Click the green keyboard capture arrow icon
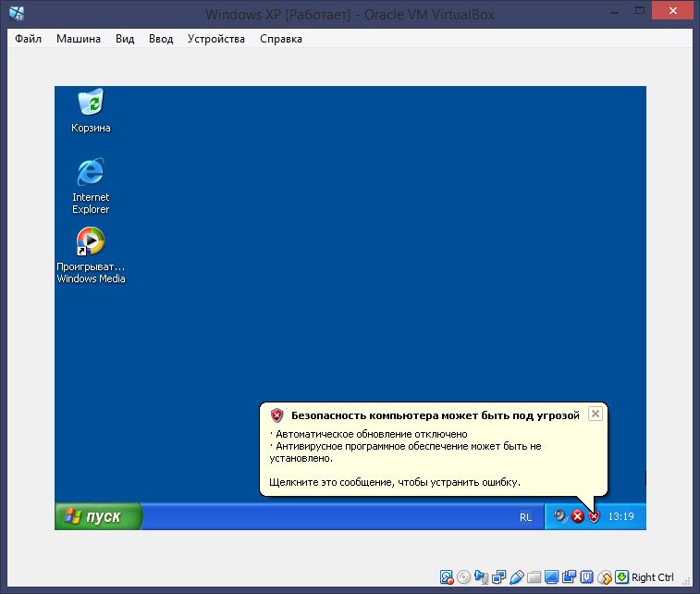 point(621,577)
